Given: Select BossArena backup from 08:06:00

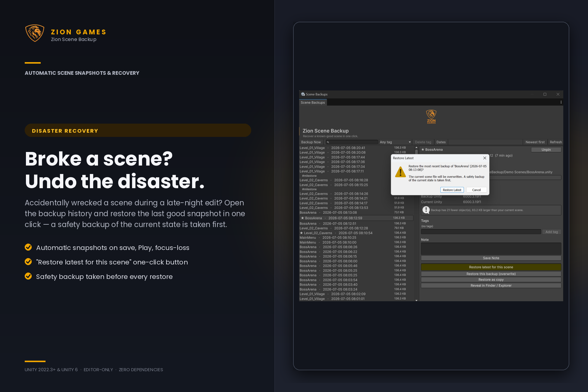Looking at the screenshot, I should (356, 261).
